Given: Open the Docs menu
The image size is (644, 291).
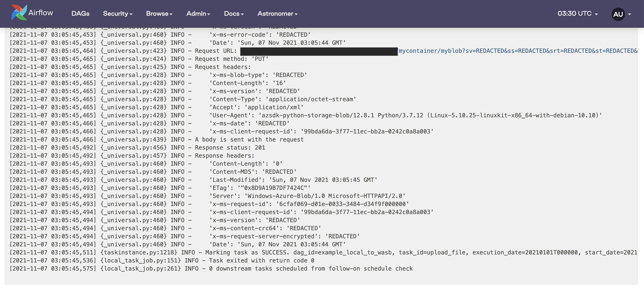Looking at the screenshot, I should (233, 14).
